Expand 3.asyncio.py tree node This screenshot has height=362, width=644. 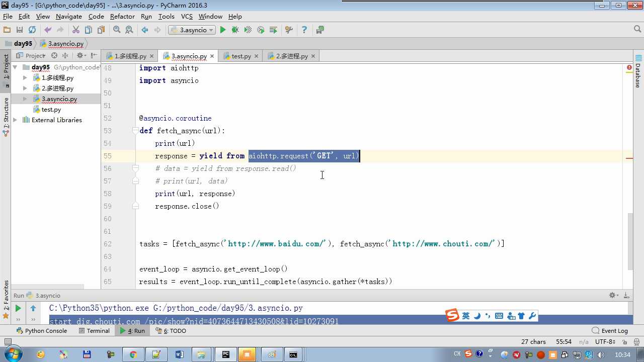click(25, 99)
